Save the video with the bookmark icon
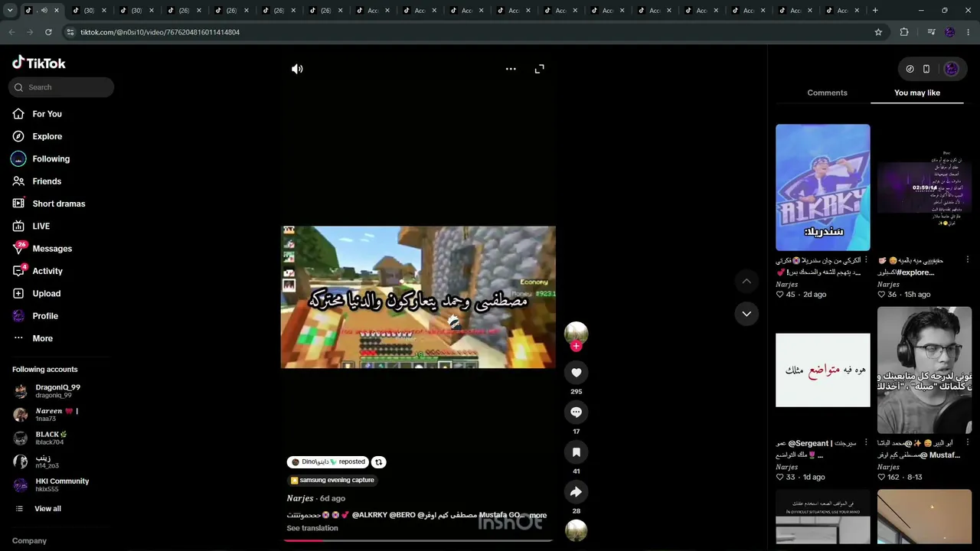The width and height of the screenshot is (980, 551). pos(576,452)
